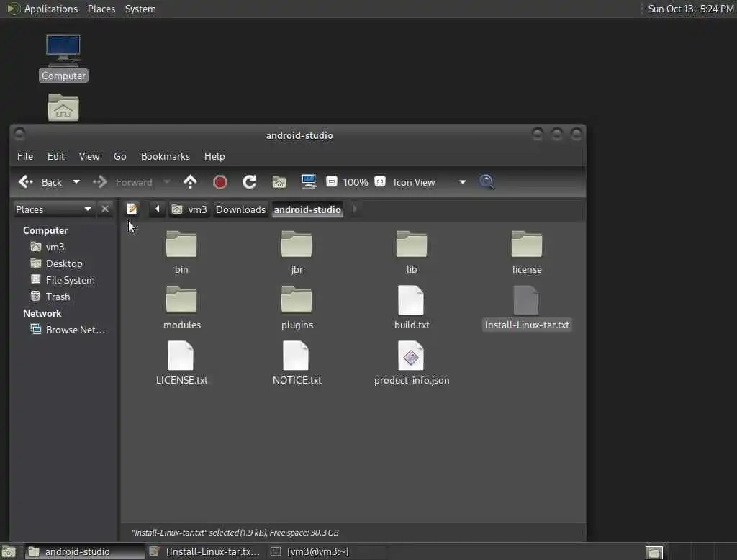Viewport: 737px width, 560px height.
Task: Reset zoom via the 100% label
Action: [356, 182]
